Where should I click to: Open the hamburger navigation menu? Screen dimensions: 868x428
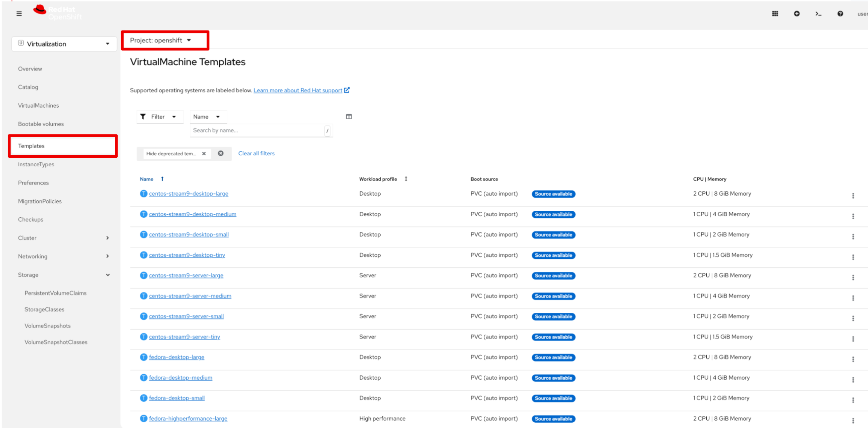click(19, 14)
